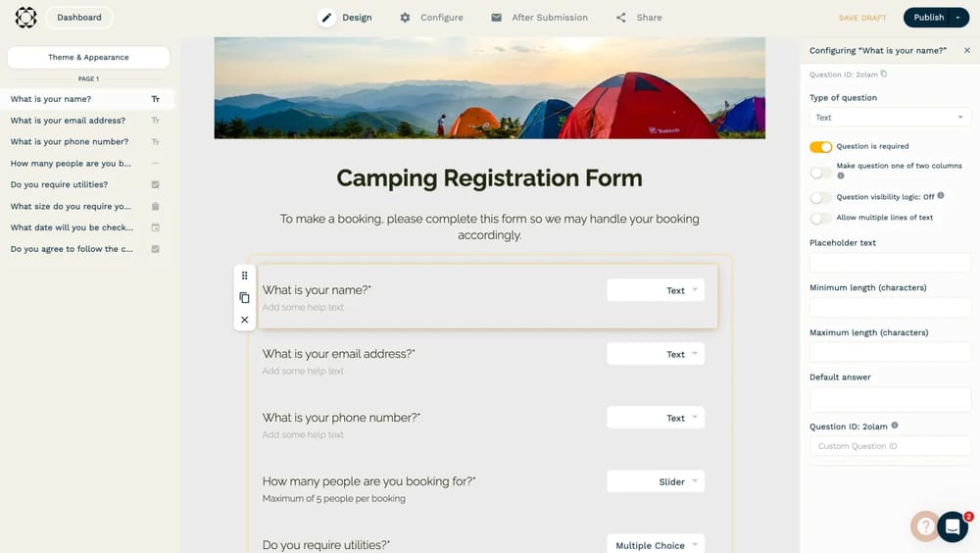Screen dimensions: 980x553
Task: Click the Placeholder text input field
Action: tap(890, 263)
